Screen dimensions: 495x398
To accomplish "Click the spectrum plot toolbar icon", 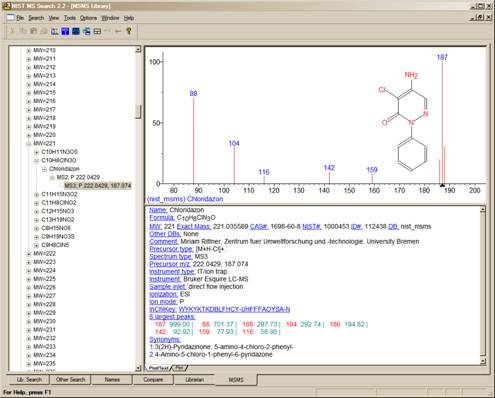I will (55, 31).
